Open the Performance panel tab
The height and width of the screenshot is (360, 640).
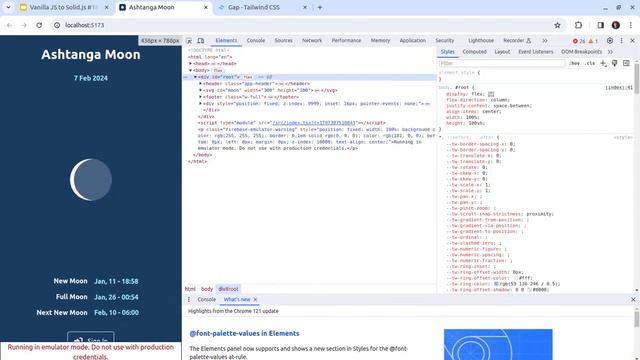pos(346,41)
